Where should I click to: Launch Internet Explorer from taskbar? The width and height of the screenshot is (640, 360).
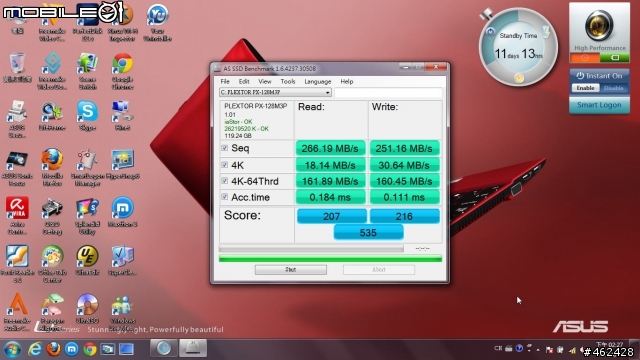[x=35, y=349]
